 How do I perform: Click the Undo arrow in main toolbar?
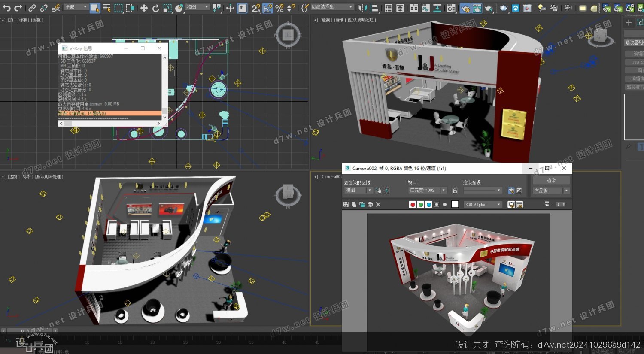(6, 8)
